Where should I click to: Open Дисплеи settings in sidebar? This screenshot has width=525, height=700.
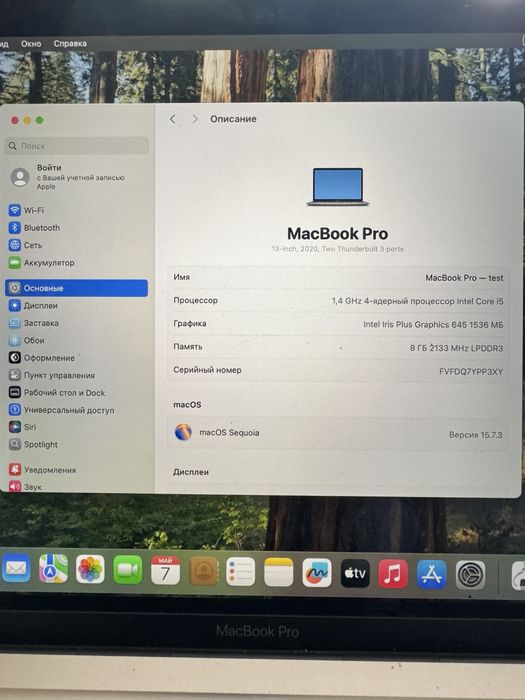pyautogui.click(x=33, y=306)
